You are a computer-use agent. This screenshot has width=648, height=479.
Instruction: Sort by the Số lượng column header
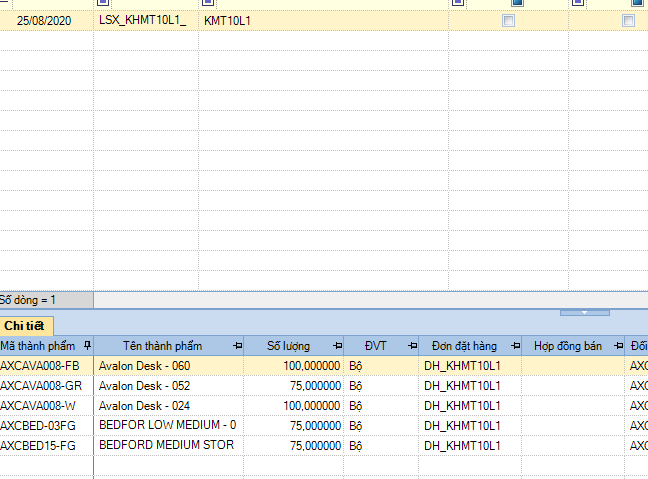tap(288, 346)
